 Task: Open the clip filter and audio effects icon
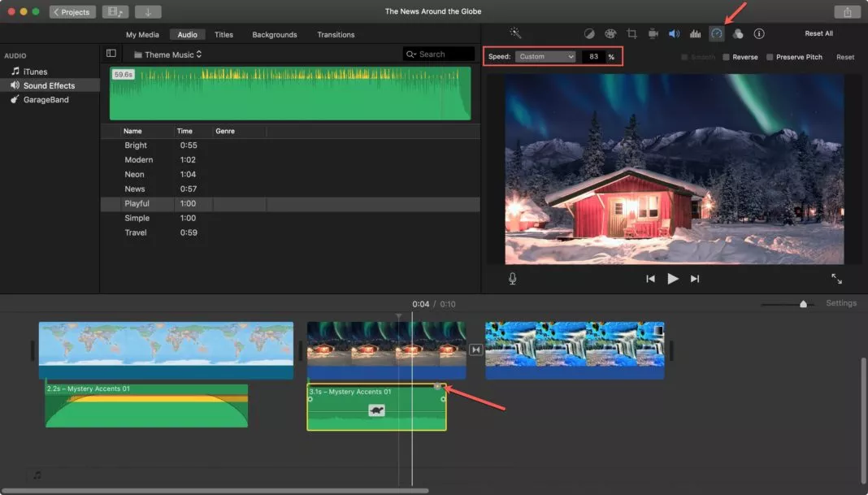[738, 34]
